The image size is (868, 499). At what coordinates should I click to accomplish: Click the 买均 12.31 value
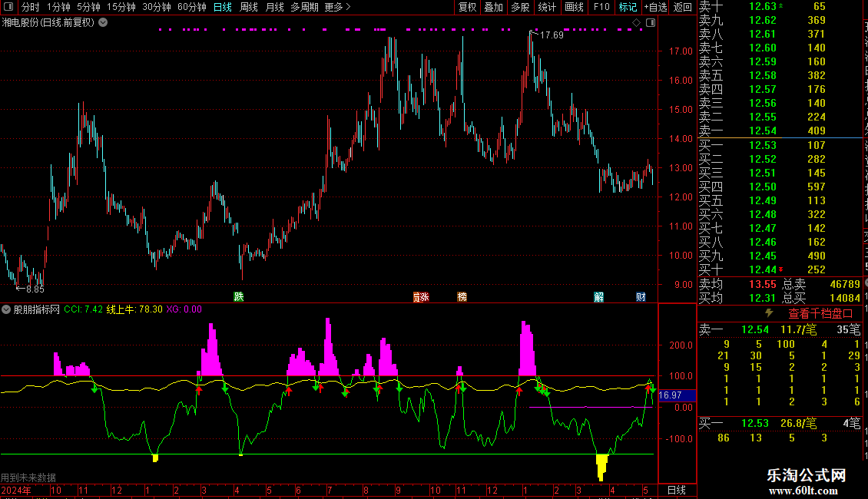point(762,298)
